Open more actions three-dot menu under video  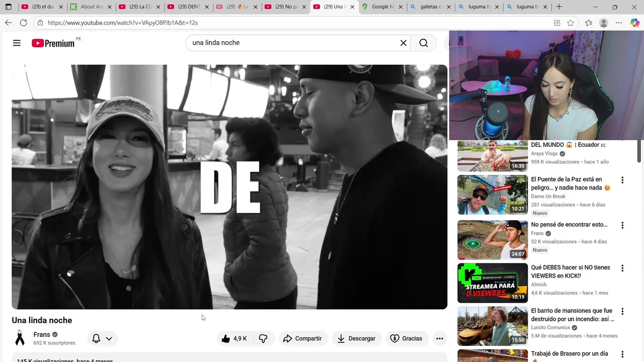point(440,338)
